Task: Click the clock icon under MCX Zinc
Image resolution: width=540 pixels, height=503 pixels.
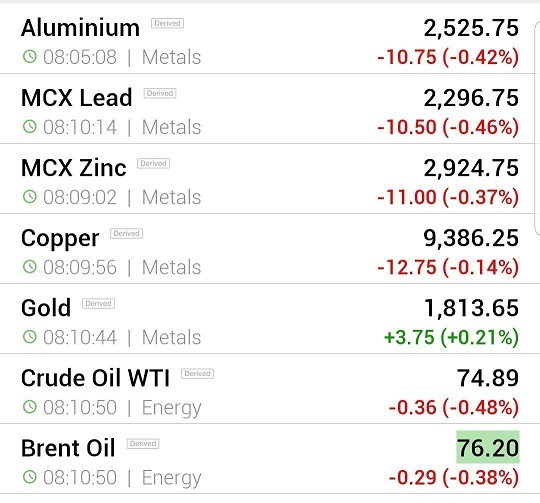Action: point(30,197)
